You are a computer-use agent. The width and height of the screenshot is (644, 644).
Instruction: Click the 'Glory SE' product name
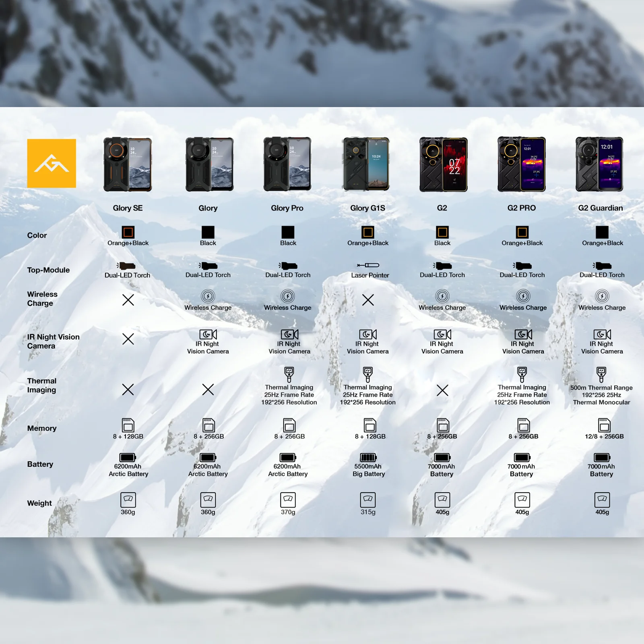128,208
